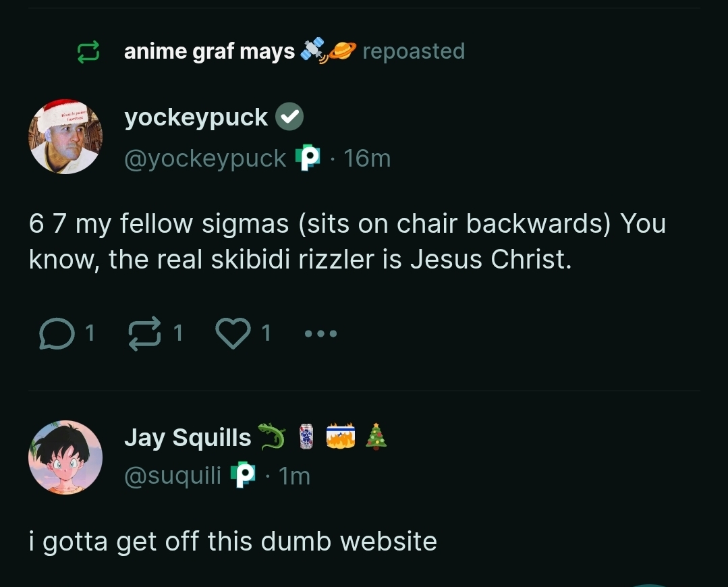Click the green repost indicator icon
This screenshot has width=728, height=587.
pyautogui.click(x=88, y=52)
